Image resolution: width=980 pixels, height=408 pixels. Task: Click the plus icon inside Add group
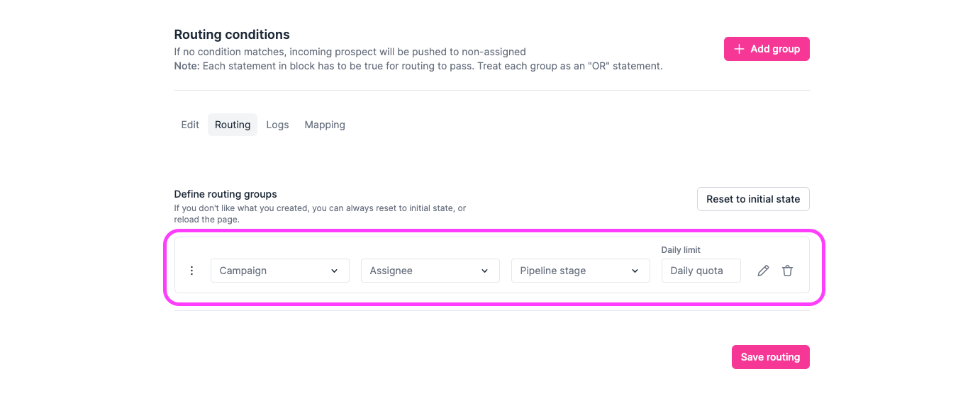pos(739,49)
